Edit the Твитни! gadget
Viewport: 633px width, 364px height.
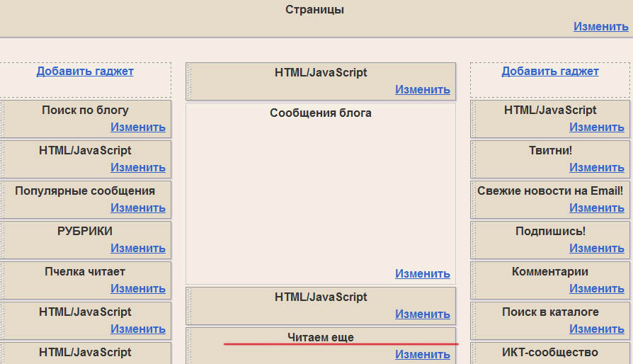(596, 168)
